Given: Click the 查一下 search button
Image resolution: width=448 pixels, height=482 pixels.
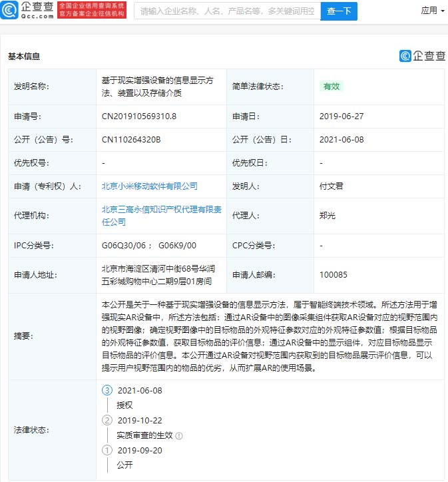Looking at the screenshot, I should [x=339, y=11].
